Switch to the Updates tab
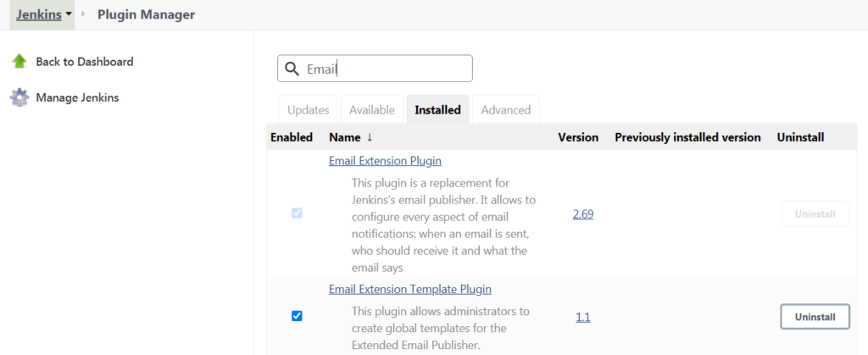Screen dimensions: 868x355 coord(309,109)
